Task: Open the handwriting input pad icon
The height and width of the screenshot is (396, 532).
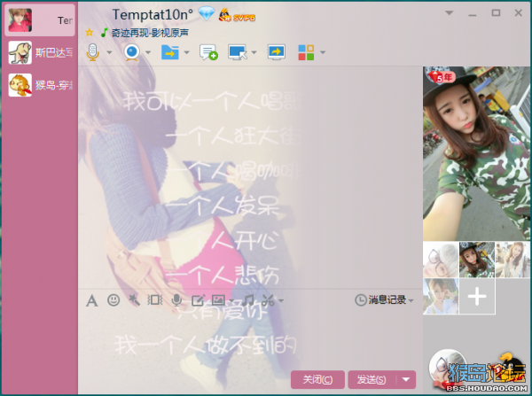Action: pos(198,300)
